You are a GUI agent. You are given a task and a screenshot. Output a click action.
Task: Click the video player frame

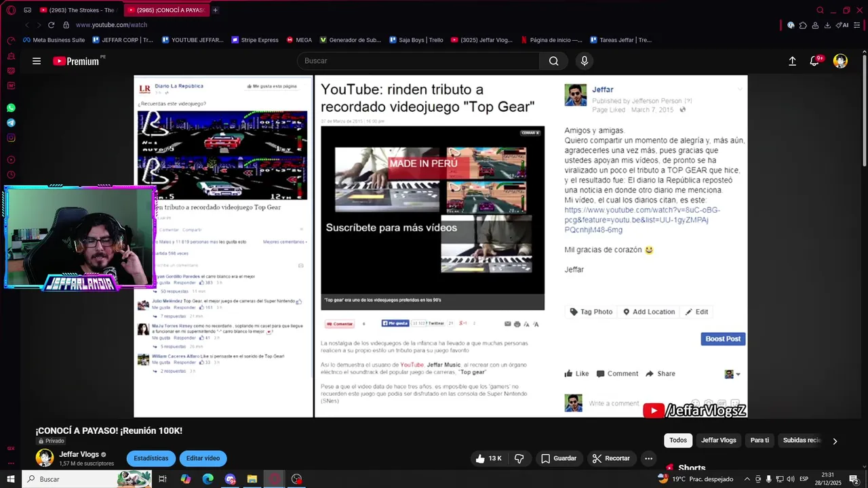click(x=441, y=246)
